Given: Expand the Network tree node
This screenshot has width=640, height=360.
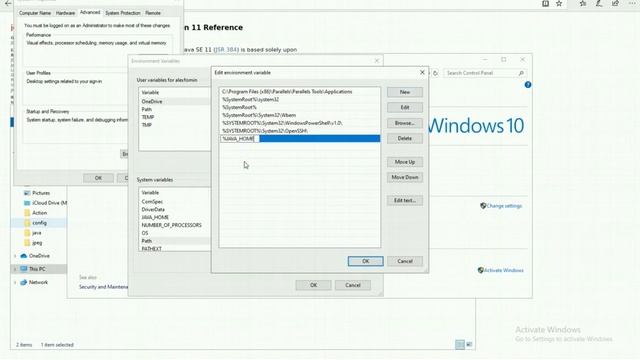Looking at the screenshot, I should tap(15, 282).
